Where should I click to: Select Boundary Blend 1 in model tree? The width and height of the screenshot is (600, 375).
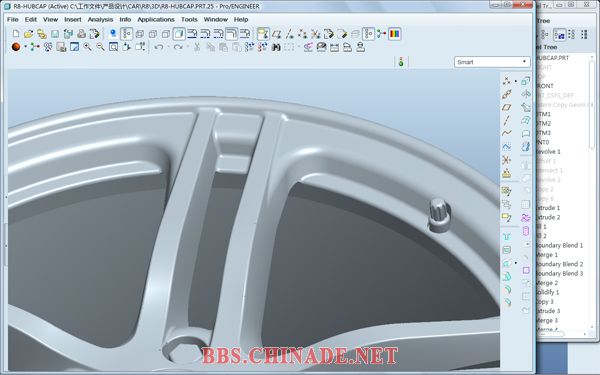559,245
